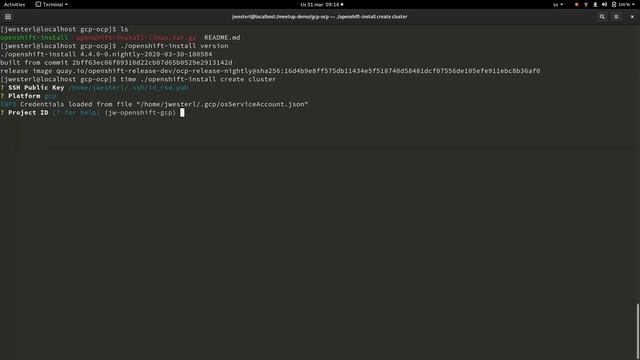This screenshot has height=360, width=640.
Task: Click the 4.4.0-0.nightly version output line
Action: click(106, 54)
